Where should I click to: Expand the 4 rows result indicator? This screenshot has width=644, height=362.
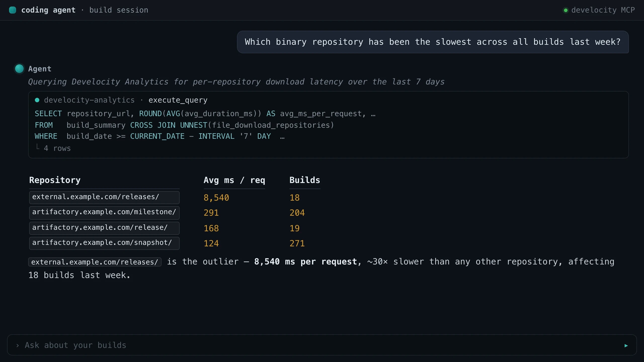click(x=57, y=148)
